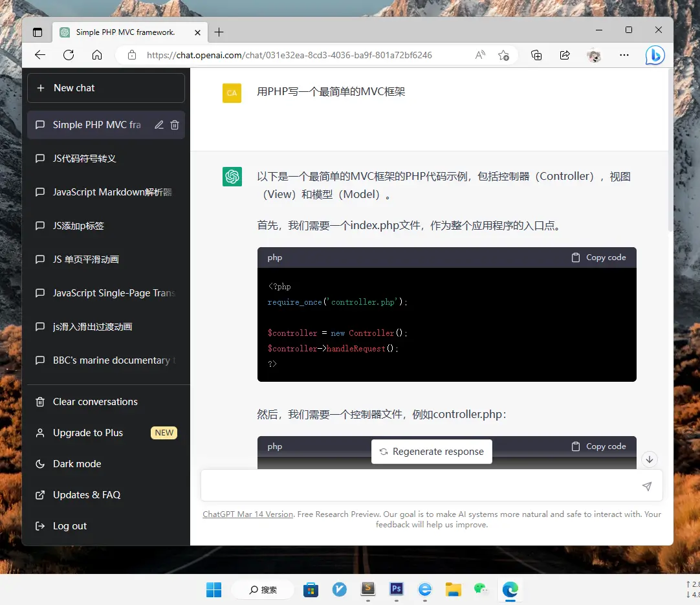The image size is (700, 605).
Task: Open the js滑入滑出过渡动画 conversation
Action: coord(106,327)
